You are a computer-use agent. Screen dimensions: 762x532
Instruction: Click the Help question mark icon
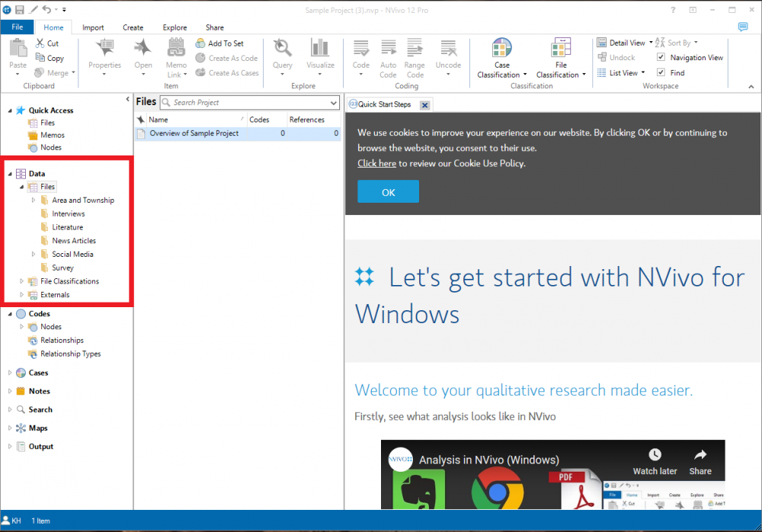point(673,10)
